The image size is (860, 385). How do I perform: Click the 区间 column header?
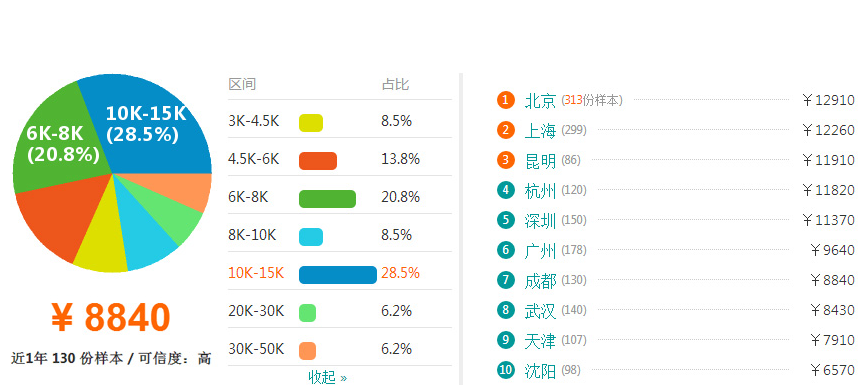[242, 84]
